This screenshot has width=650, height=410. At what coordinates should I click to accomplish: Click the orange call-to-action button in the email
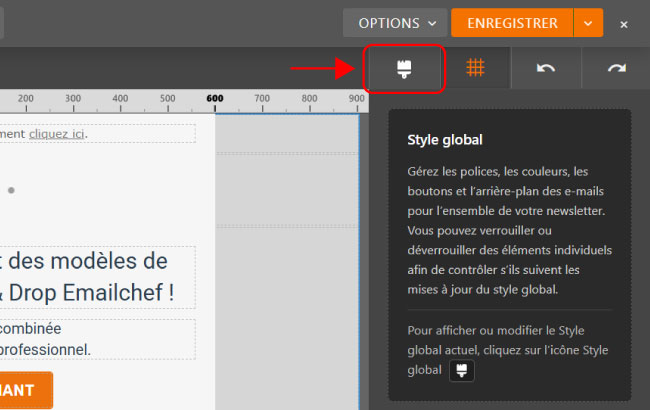[x=25, y=390]
